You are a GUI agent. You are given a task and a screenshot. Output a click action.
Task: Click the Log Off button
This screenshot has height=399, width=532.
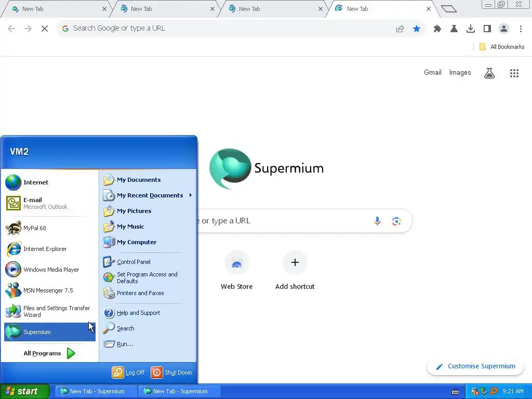(129, 373)
